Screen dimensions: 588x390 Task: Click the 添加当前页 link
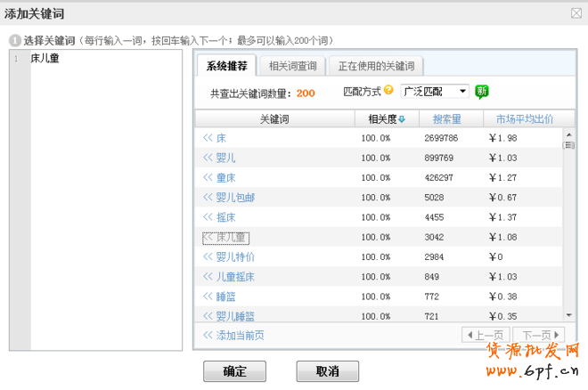233,336
